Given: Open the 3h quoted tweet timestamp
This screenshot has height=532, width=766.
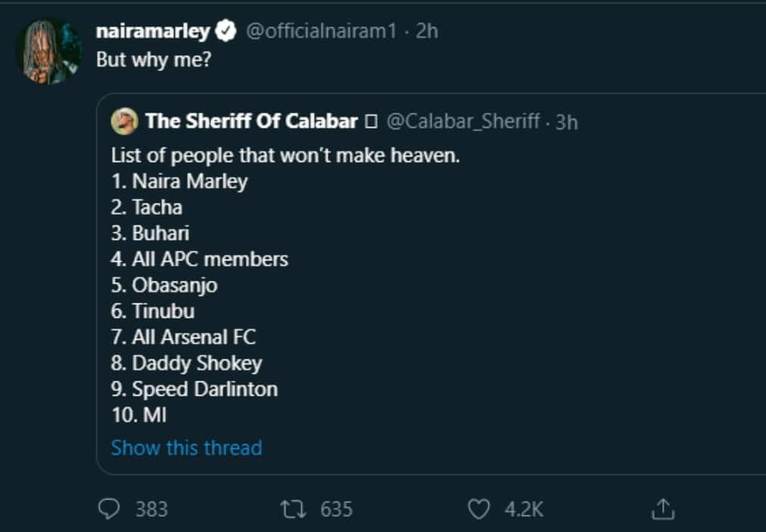Looking at the screenshot, I should coord(566,121).
